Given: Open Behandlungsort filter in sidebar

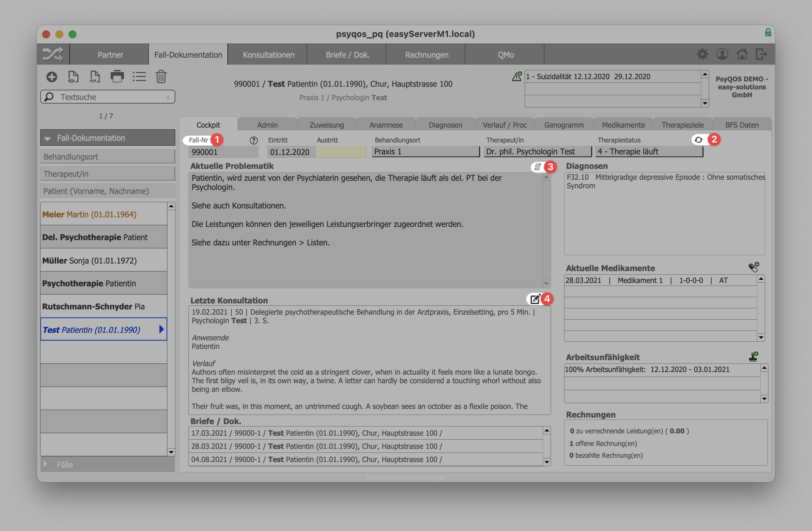Looking at the screenshot, I should pos(107,157).
